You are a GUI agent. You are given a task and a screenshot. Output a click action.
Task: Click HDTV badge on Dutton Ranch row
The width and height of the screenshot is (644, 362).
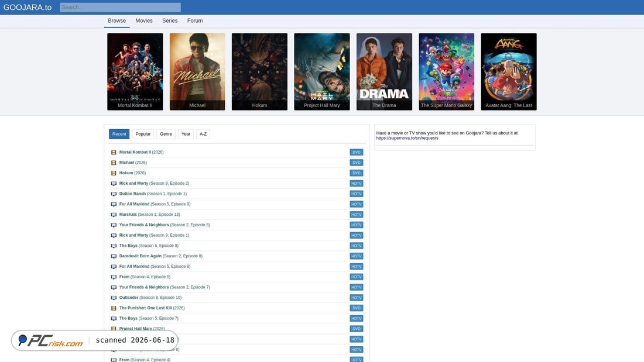pos(357,194)
